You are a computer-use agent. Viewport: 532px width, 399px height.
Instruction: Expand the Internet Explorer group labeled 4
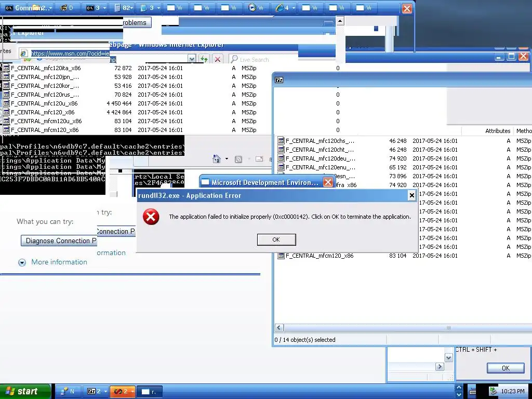tap(286, 8)
